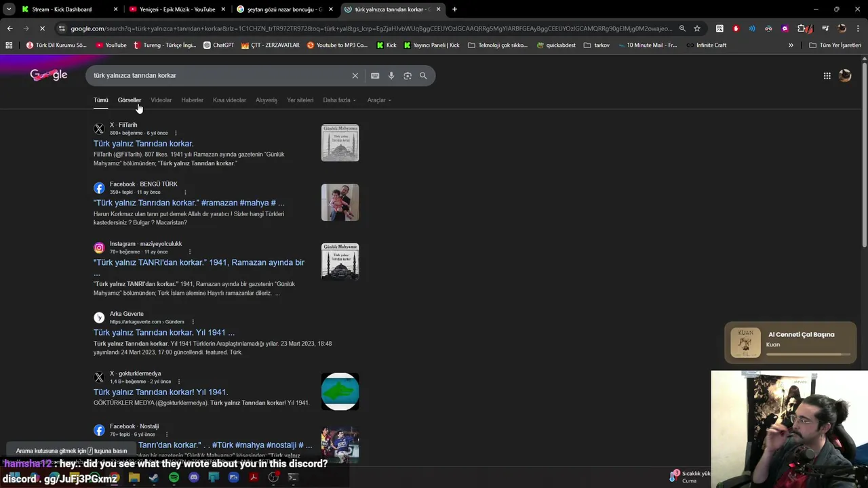
Task: Open the gokturklermedya 'Yıl 1941.' link
Action: (x=161, y=392)
